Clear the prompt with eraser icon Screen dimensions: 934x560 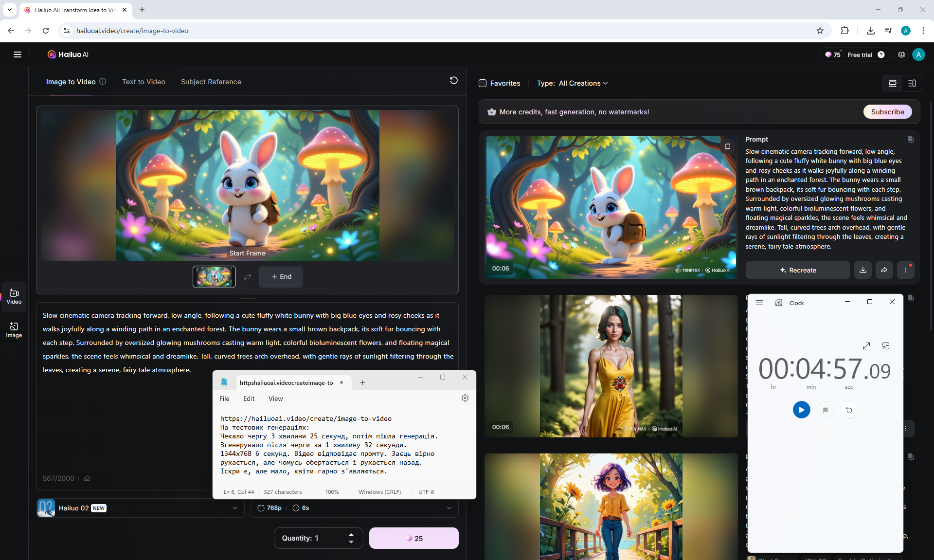(87, 478)
